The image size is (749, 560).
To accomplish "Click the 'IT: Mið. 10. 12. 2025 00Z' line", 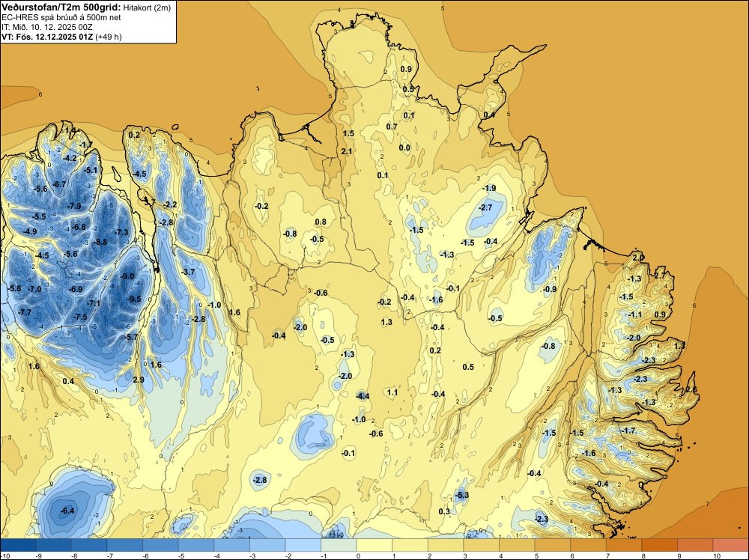I will click(x=47, y=27).
